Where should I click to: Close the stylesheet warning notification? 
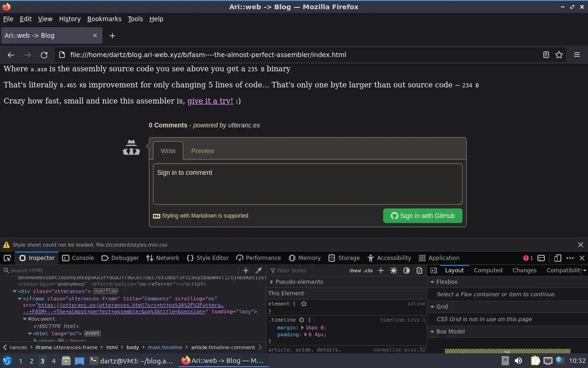pos(581,245)
